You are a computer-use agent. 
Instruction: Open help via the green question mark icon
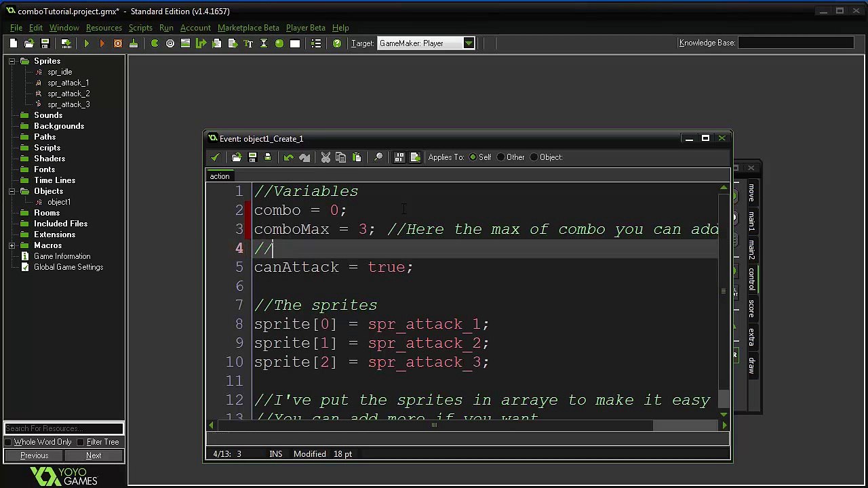337,43
